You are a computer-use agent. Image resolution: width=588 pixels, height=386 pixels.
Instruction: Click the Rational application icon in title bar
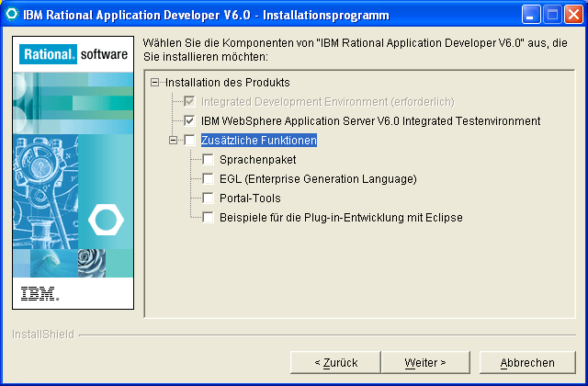pyautogui.click(x=12, y=15)
